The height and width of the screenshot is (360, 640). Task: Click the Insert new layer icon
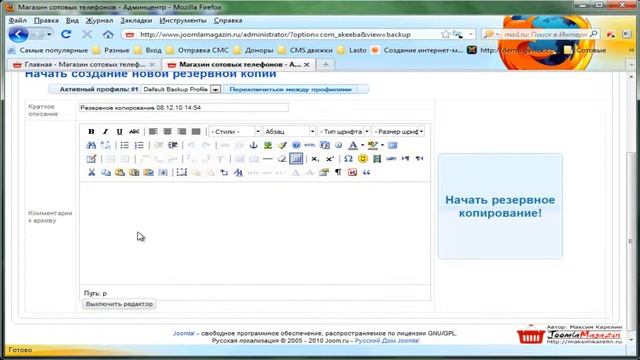pos(182,172)
